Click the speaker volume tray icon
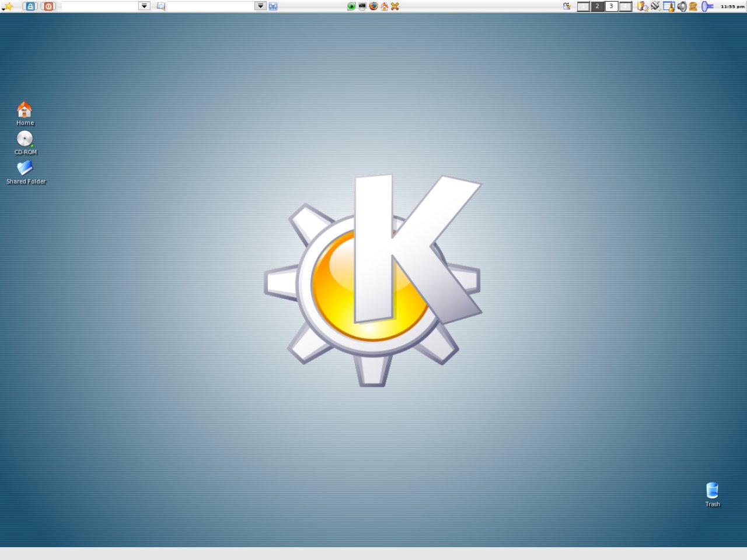747x560 pixels. click(681, 6)
